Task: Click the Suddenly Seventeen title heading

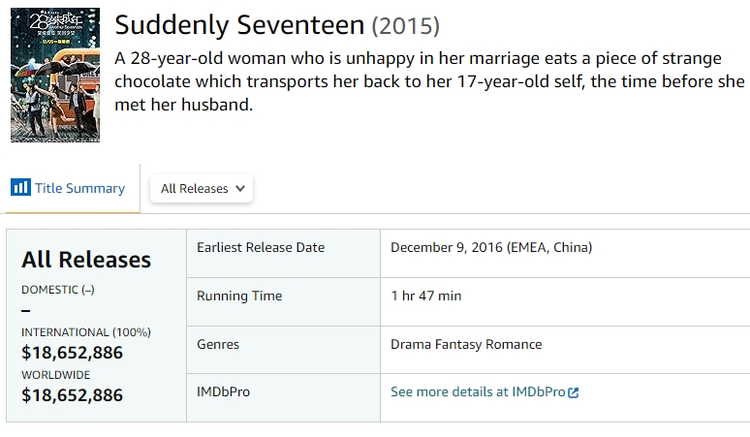Action: click(239, 24)
